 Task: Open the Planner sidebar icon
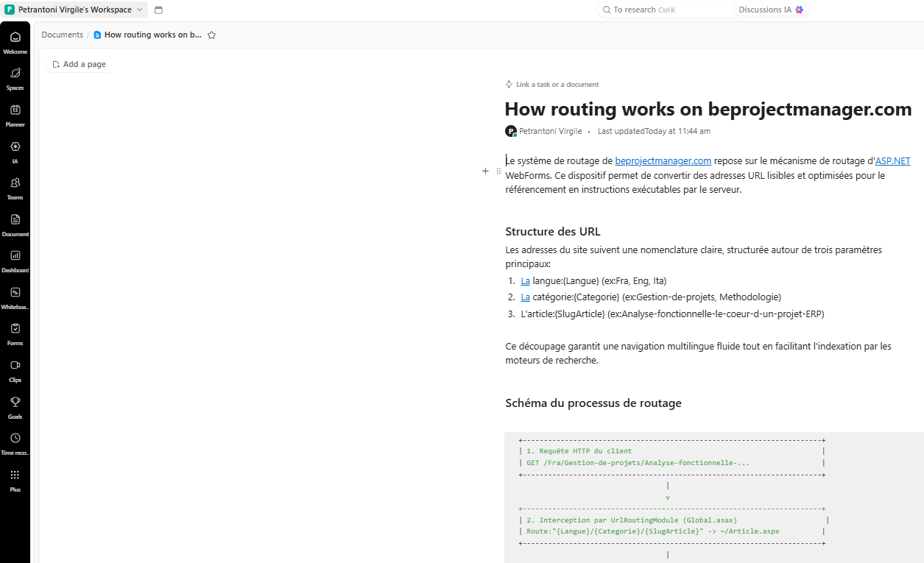[x=15, y=110]
